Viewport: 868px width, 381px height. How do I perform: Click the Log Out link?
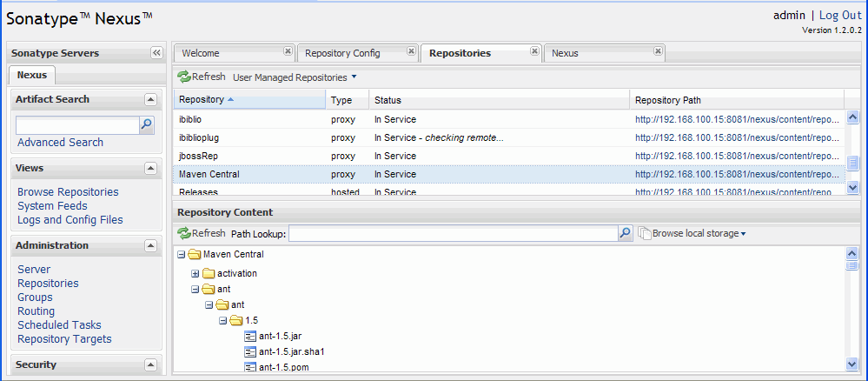839,15
